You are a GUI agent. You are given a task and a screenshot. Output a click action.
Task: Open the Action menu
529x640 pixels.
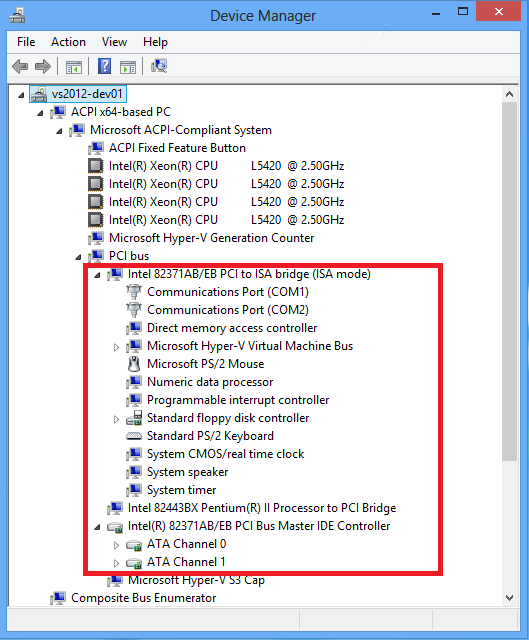pos(68,42)
